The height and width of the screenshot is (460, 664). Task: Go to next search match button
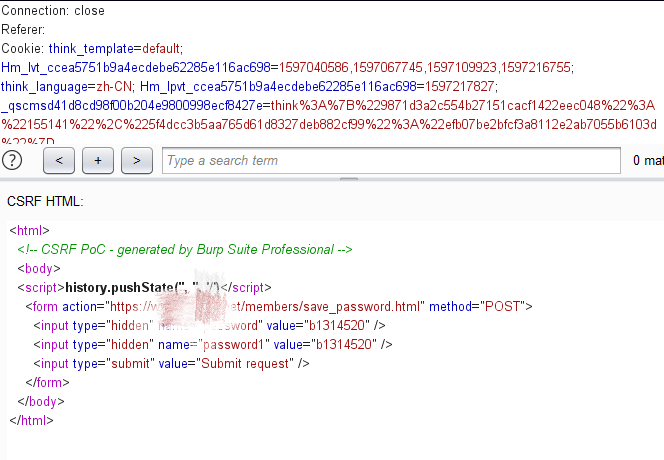click(x=137, y=161)
